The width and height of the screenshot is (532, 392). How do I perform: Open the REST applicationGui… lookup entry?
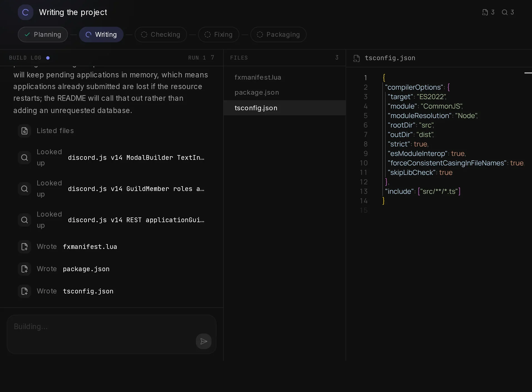click(112, 220)
